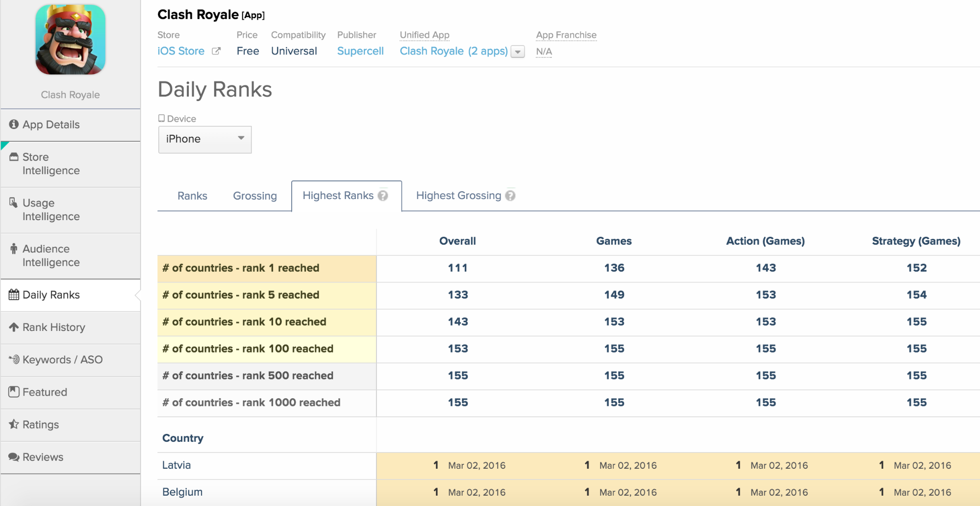This screenshot has width=980, height=506.
Task: Click the Reviews speech bubble icon
Action: 14,457
